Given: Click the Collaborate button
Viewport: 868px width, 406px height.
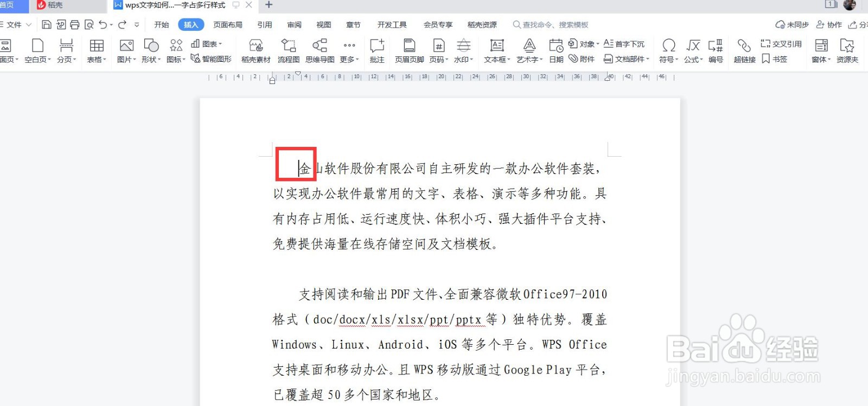Looking at the screenshot, I should coord(829,24).
